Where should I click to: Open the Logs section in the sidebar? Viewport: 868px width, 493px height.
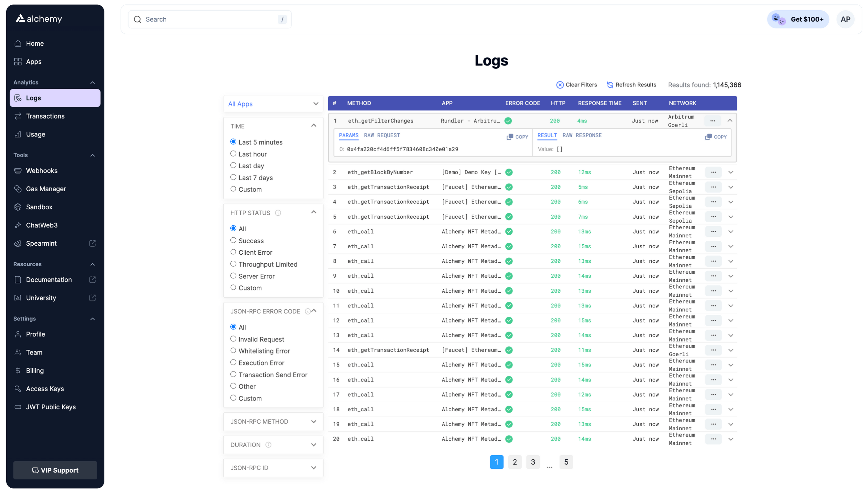(33, 98)
